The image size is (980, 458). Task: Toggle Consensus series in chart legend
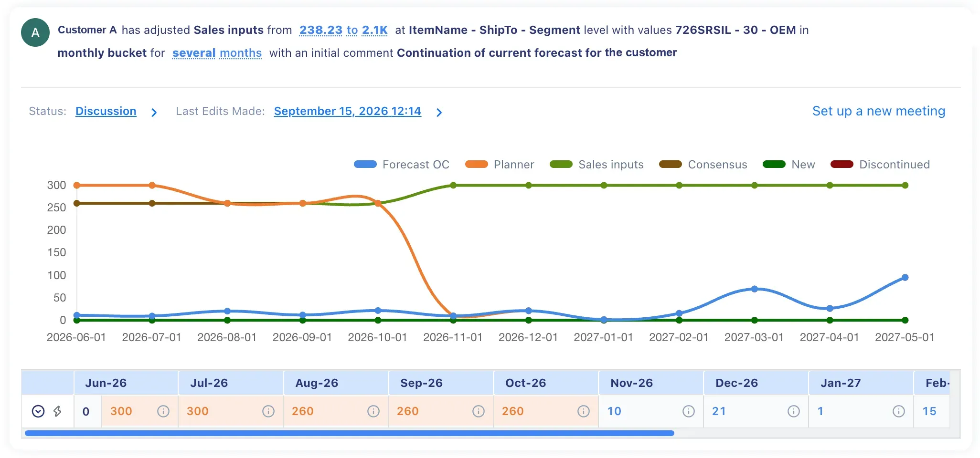[703, 165]
